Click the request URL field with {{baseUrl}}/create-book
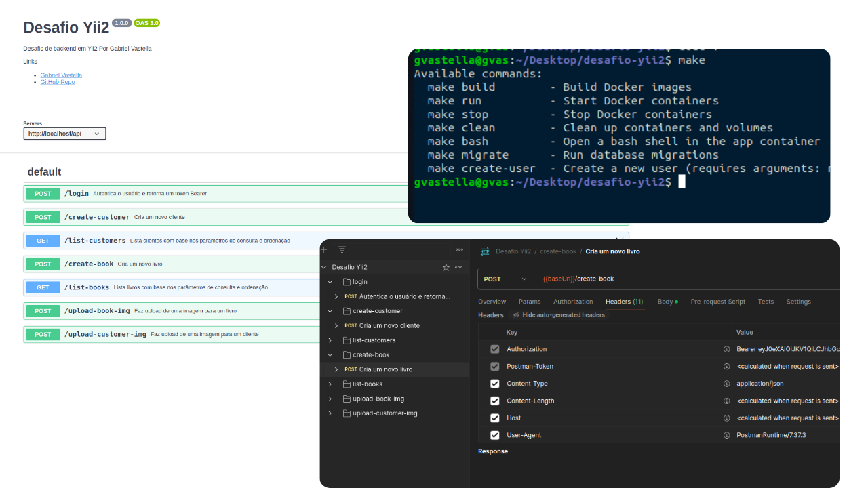 686,279
